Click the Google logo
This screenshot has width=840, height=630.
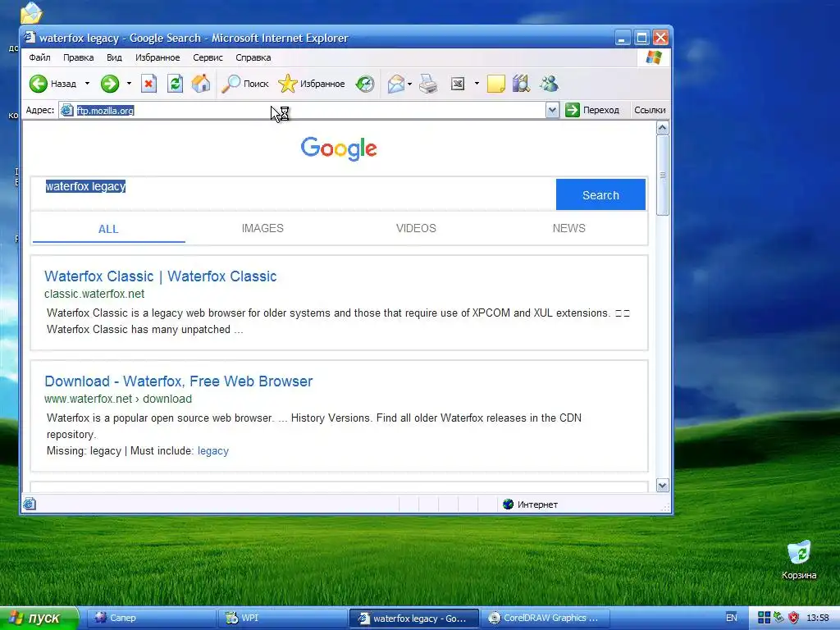(x=339, y=148)
